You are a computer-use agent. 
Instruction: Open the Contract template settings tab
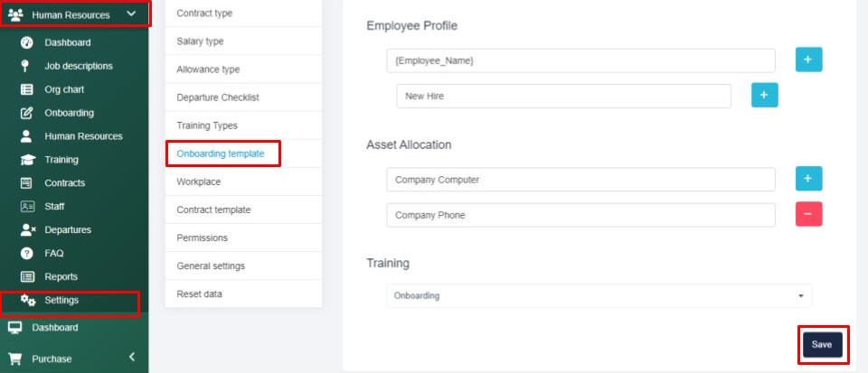(x=213, y=210)
